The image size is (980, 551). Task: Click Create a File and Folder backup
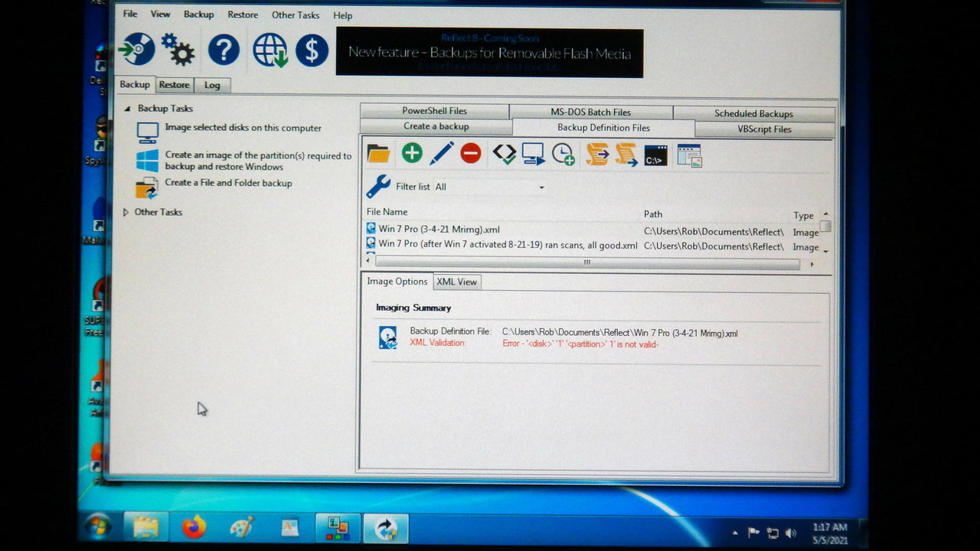(228, 183)
